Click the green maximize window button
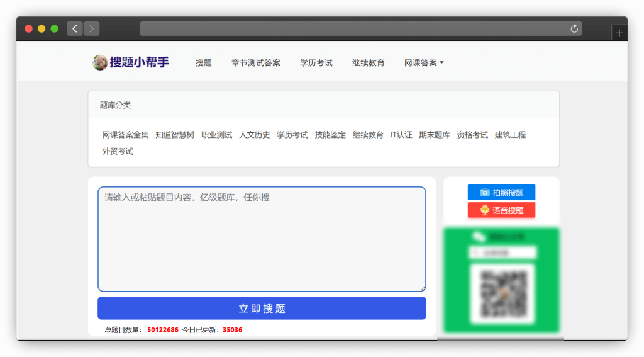 [54, 29]
